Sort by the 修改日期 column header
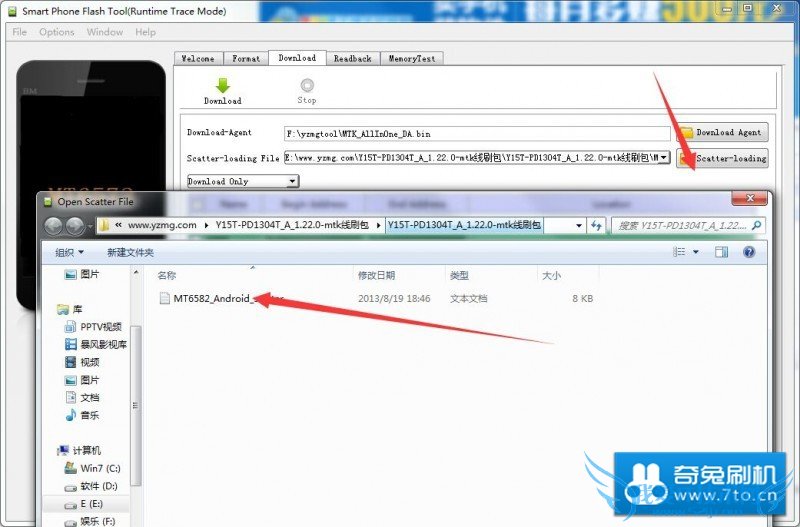800x527 pixels. tap(377, 275)
